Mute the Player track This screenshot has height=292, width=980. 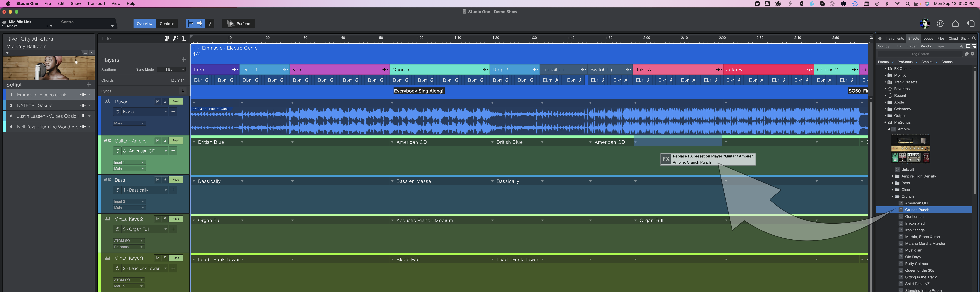click(158, 101)
